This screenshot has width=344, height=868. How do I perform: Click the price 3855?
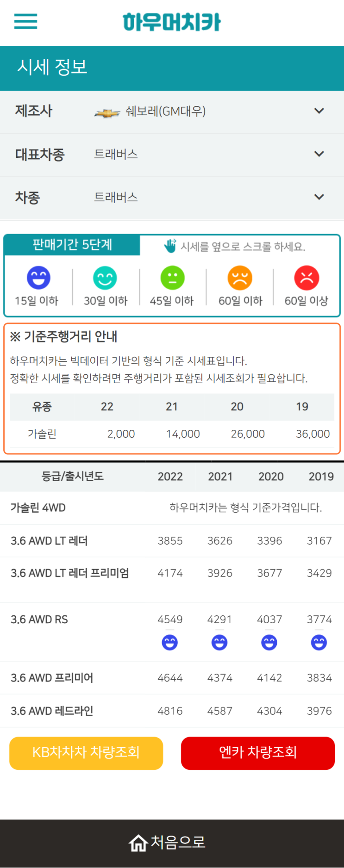coord(170,540)
